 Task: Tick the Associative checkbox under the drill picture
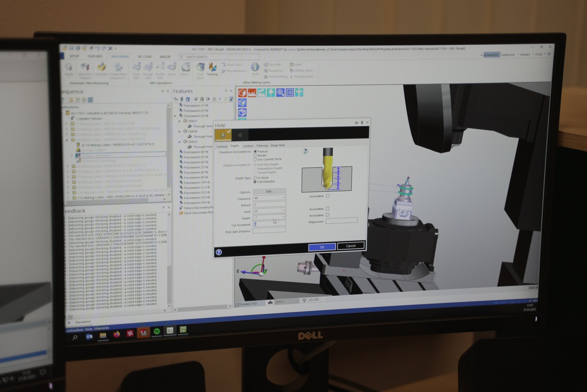(x=328, y=196)
